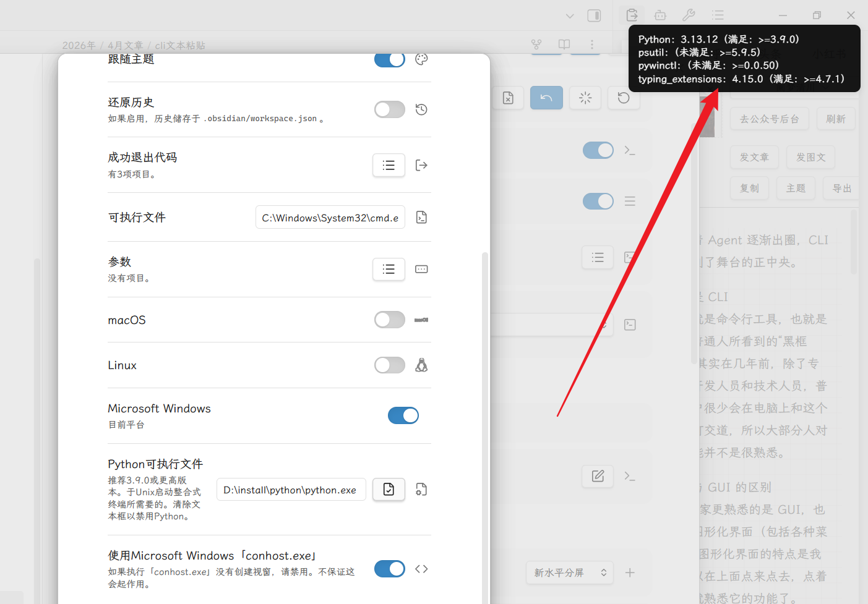Click the palette icon beside 跟随主题
This screenshot has height=604, width=868.
point(421,59)
